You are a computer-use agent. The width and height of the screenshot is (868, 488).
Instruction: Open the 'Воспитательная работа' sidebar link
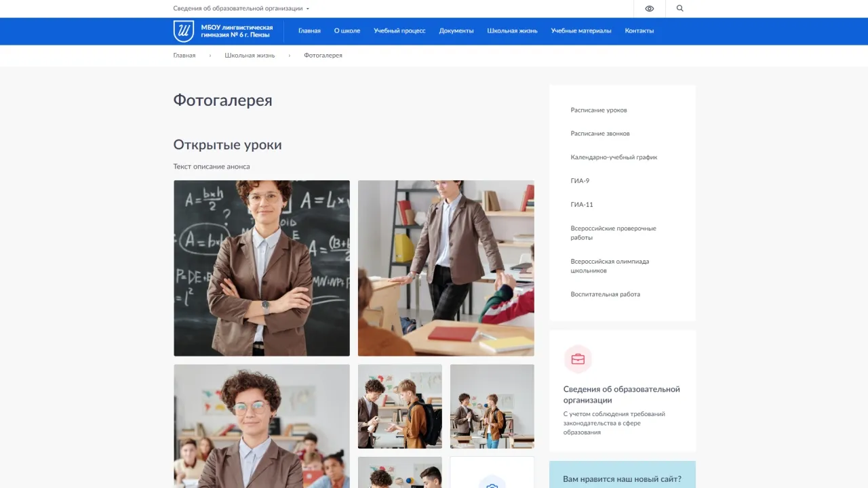[605, 294]
